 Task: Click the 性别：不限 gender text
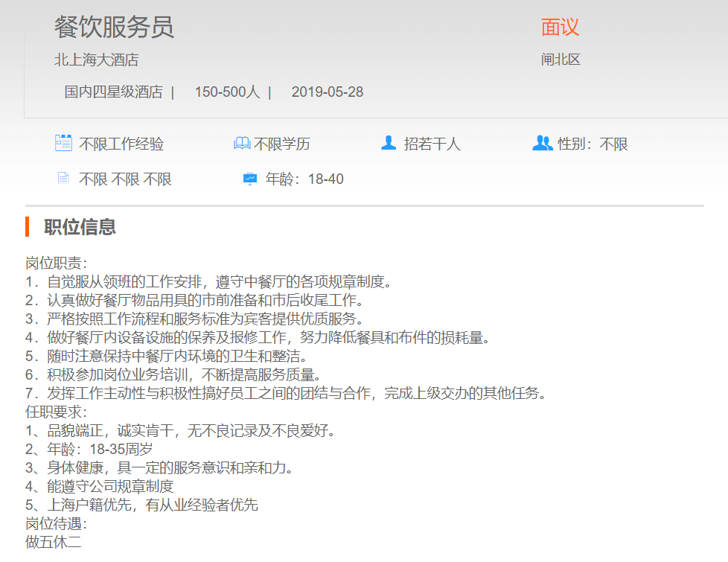click(x=593, y=144)
